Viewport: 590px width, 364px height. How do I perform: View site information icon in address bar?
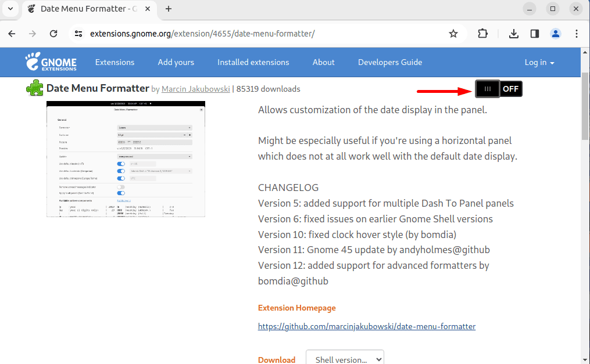coord(78,34)
